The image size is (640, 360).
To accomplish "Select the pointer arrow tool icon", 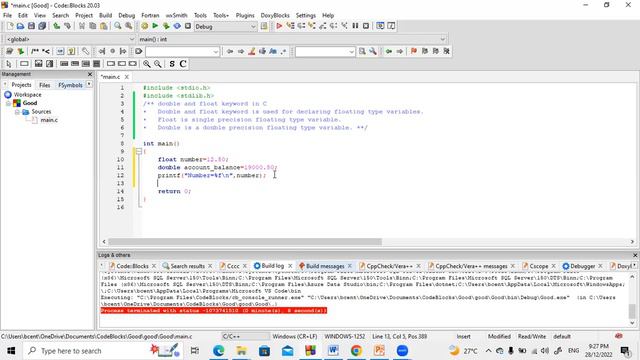I will tap(9, 64).
